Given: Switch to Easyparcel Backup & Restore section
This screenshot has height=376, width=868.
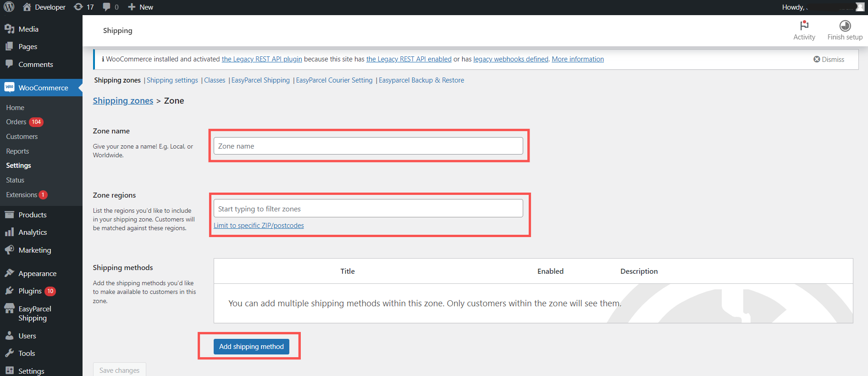Looking at the screenshot, I should pos(421,80).
